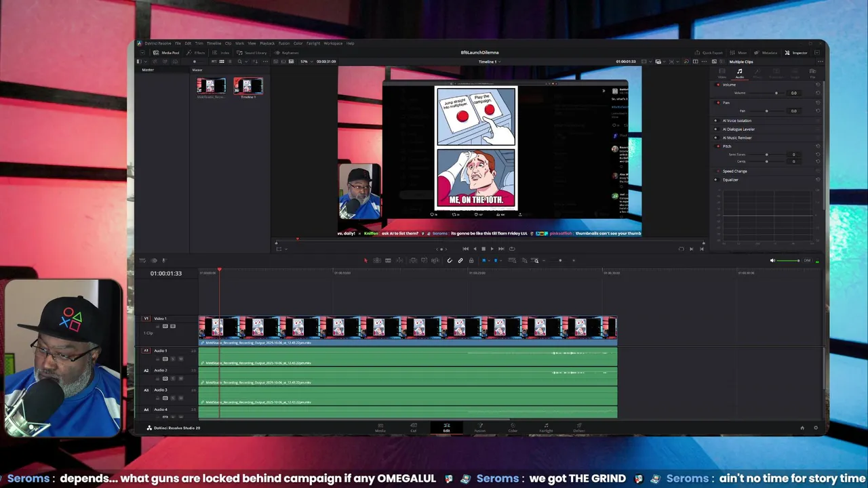
Task: Click the Quick Export button
Action: (709, 53)
